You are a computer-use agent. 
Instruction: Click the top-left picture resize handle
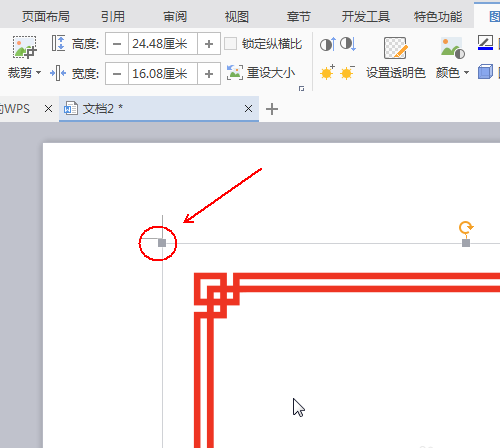(x=162, y=243)
